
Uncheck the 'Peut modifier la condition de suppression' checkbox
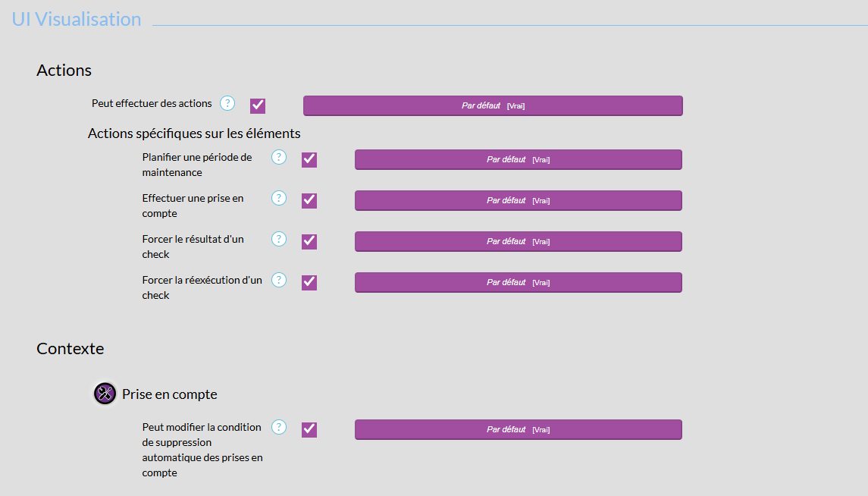(x=309, y=430)
